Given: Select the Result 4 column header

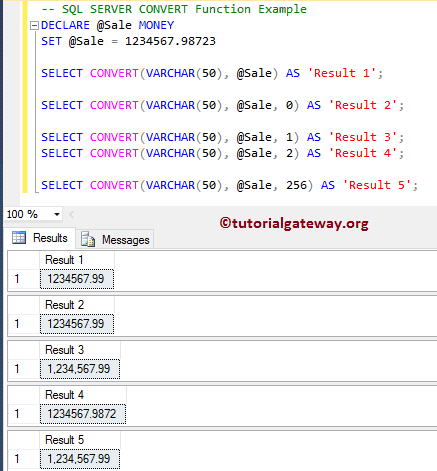Looking at the screenshot, I should pos(83,395).
